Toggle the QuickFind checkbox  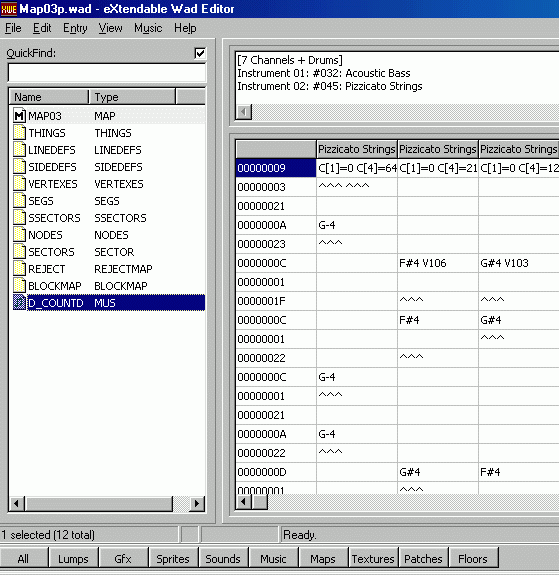[x=200, y=53]
